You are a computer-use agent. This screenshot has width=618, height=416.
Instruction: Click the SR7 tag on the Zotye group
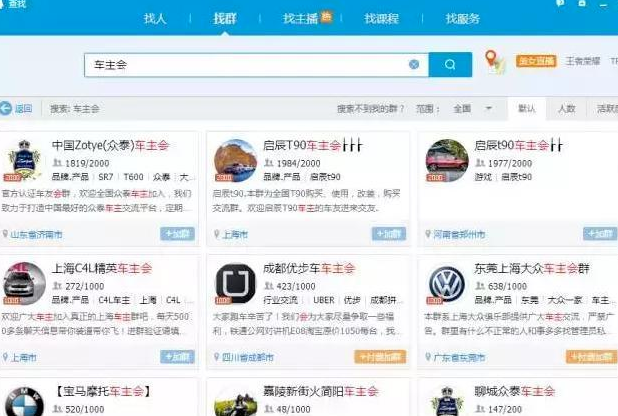coord(106,177)
